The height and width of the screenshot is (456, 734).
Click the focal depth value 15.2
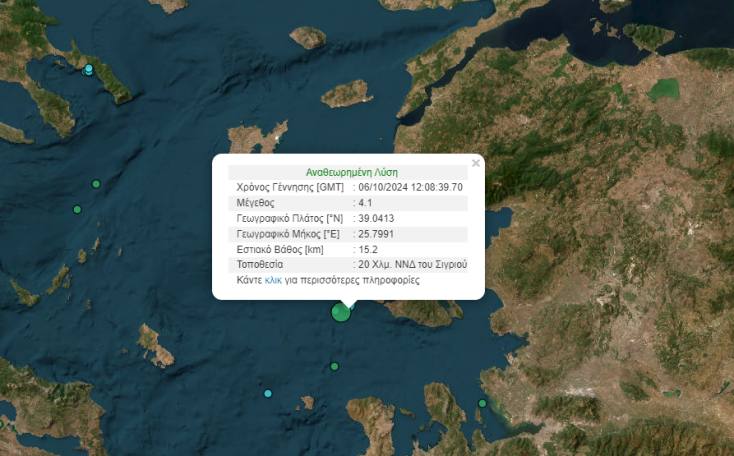tap(367, 249)
